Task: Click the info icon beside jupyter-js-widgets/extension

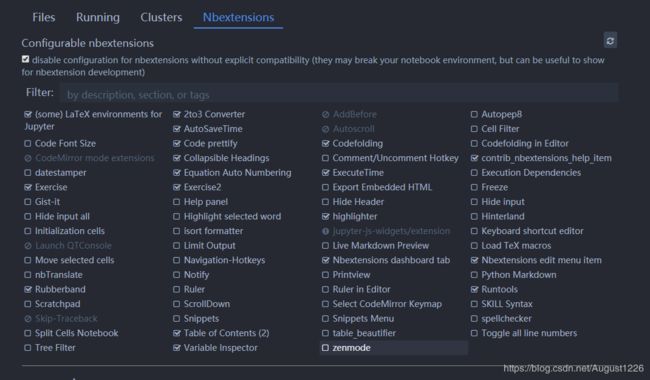Action: click(325, 231)
